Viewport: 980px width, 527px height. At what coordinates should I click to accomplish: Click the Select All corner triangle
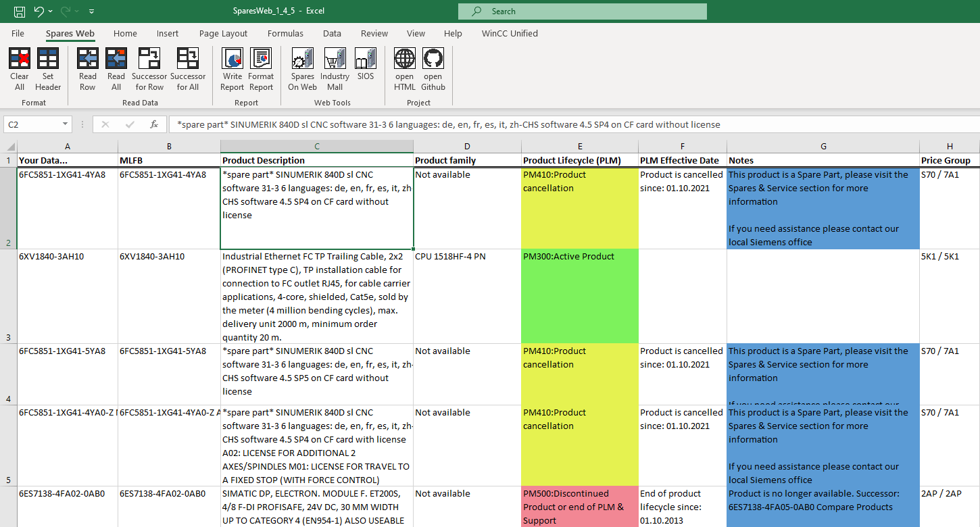pos(10,147)
